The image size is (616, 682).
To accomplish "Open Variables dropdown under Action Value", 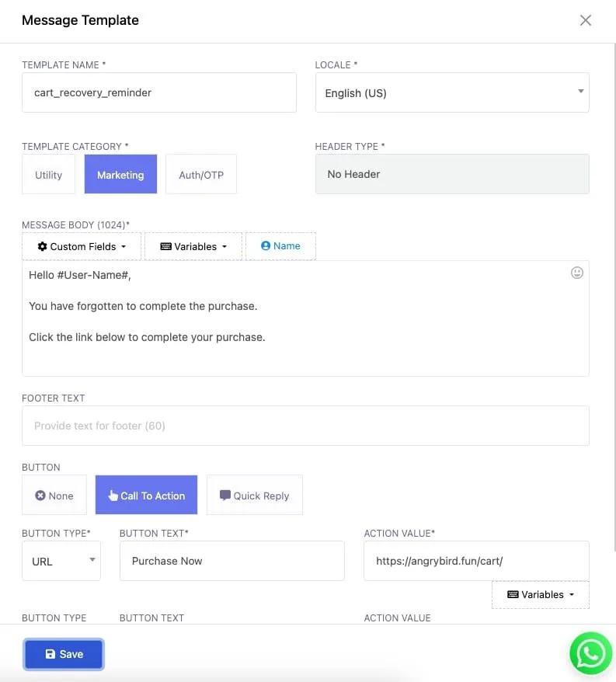I will tap(541, 594).
